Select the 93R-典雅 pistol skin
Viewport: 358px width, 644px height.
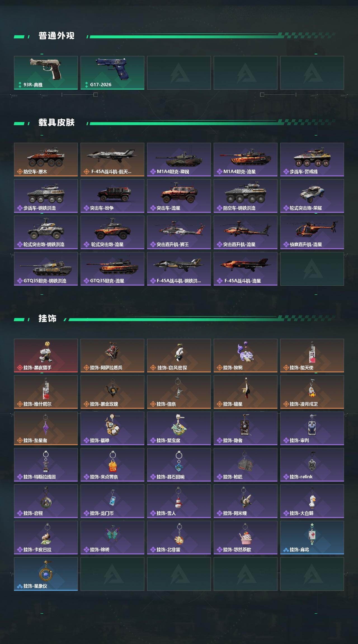coord(46,73)
